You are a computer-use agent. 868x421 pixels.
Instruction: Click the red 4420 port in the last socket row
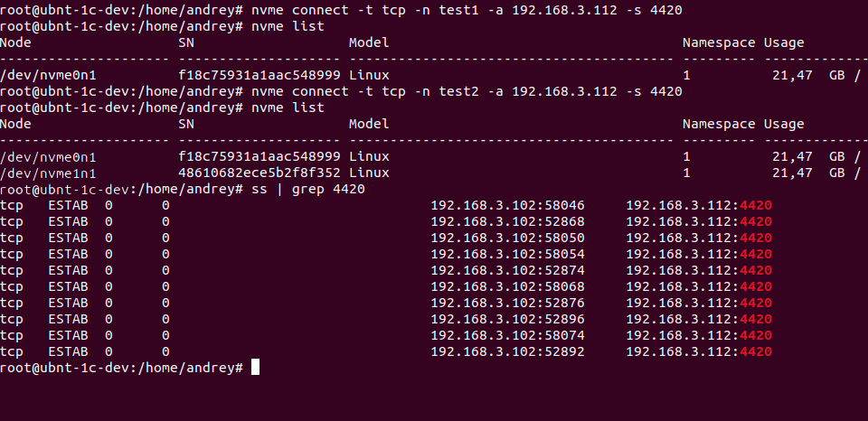[x=756, y=351]
